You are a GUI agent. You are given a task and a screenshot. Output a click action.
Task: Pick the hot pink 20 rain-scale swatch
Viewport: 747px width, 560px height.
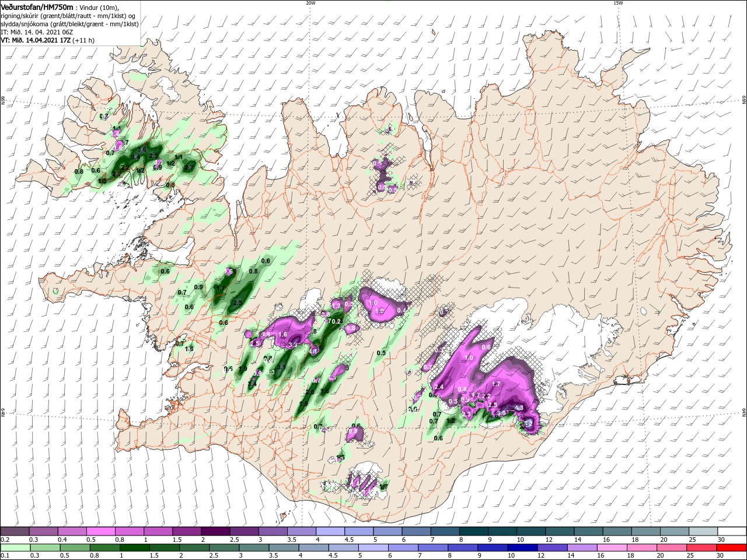tap(671, 548)
